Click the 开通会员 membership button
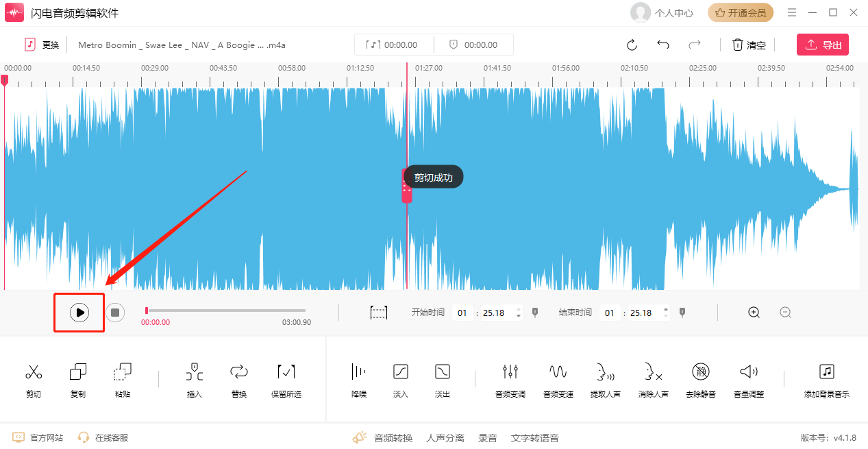Viewport: 868px width, 449px height. tap(741, 13)
